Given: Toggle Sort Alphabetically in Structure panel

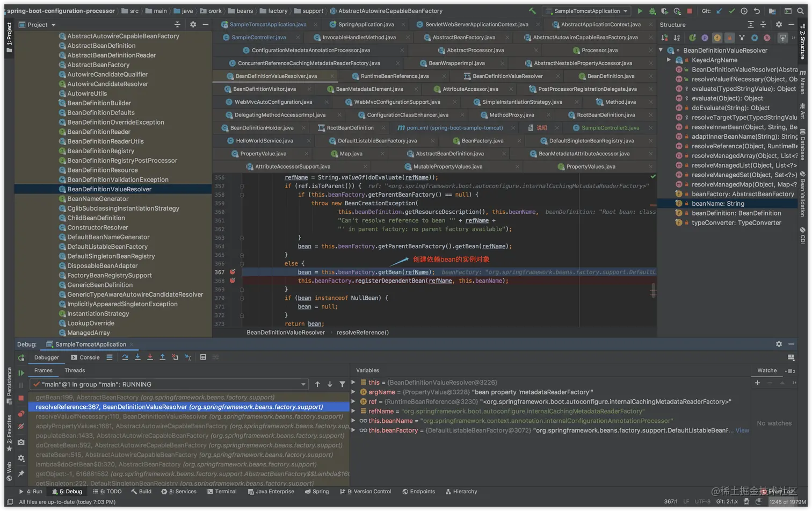Looking at the screenshot, I should click(677, 38).
